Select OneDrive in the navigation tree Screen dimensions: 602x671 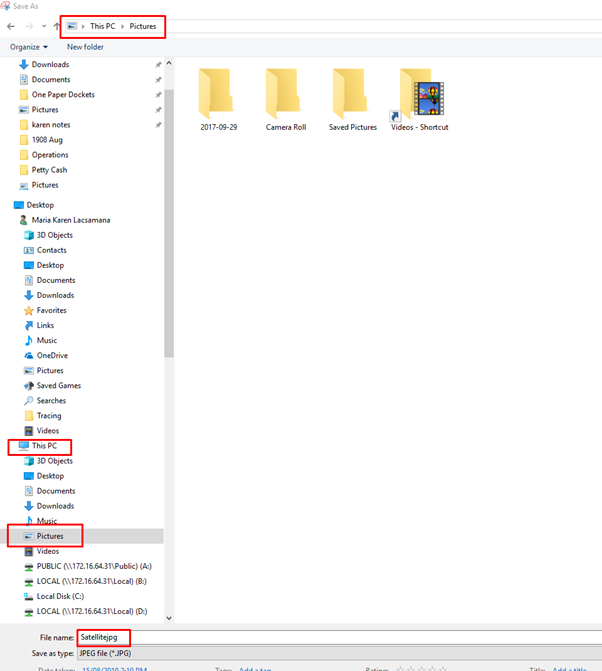[46, 356]
